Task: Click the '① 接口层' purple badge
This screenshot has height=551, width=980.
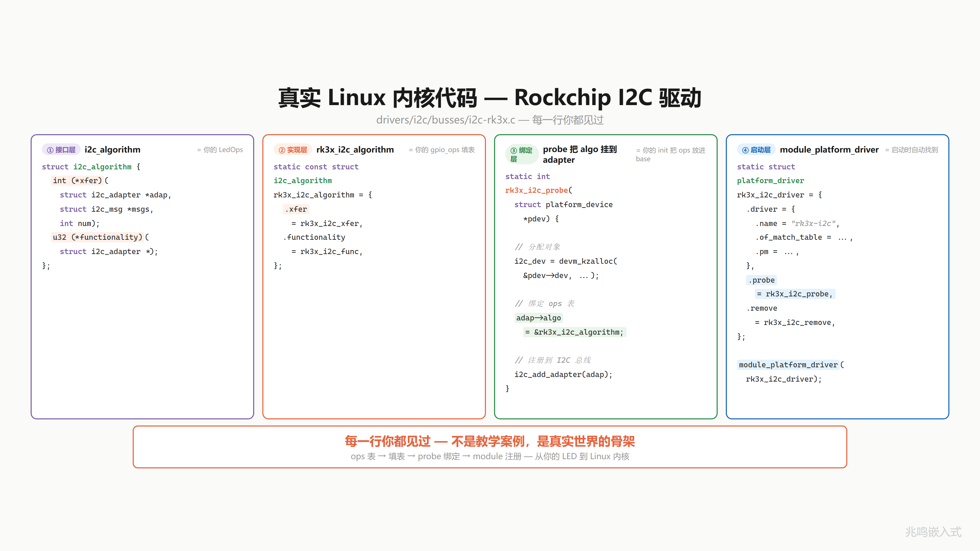Action: (61, 150)
